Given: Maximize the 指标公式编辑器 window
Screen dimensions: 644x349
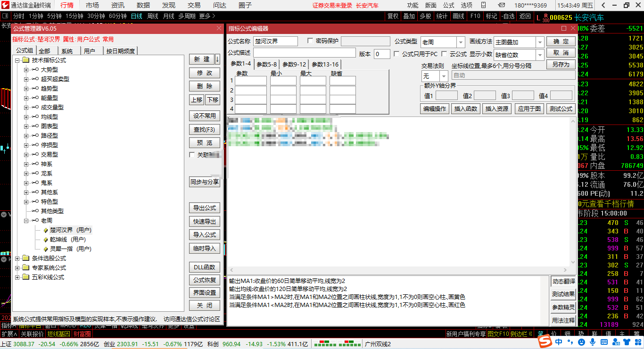Looking at the screenshot, I should [x=564, y=28].
